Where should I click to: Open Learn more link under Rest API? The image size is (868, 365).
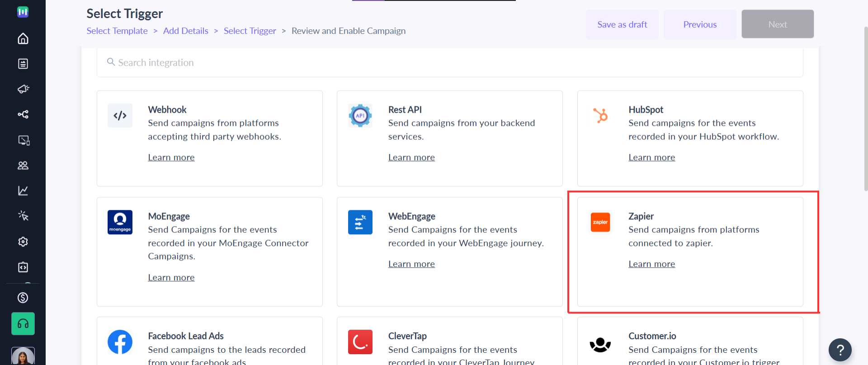click(411, 157)
